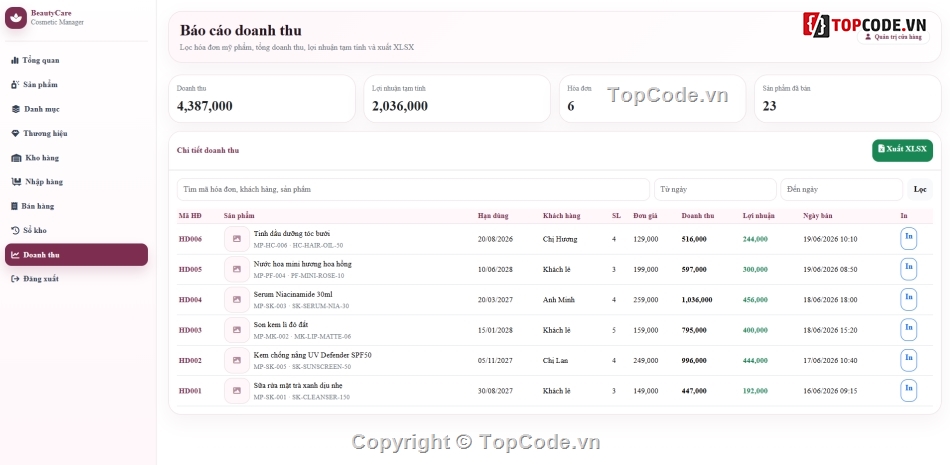Click the Sổ kho history icon
Viewport: 950px width, 465px height.
coord(16,230)
